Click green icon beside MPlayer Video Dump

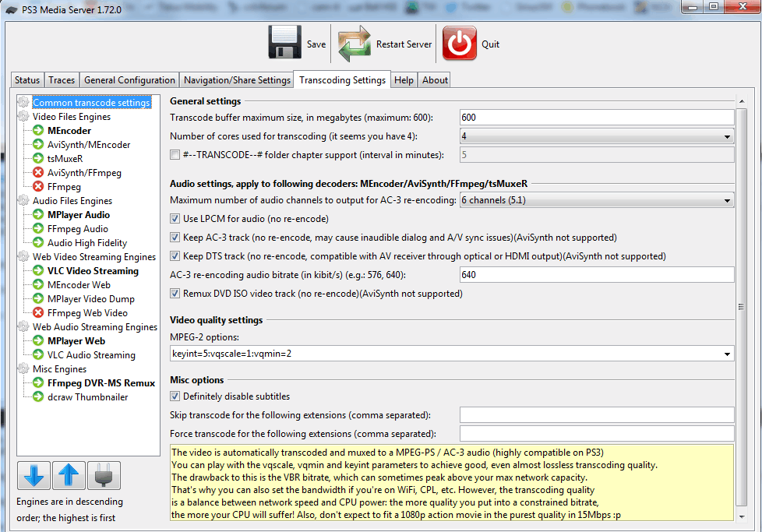click(x=38, y=299)
